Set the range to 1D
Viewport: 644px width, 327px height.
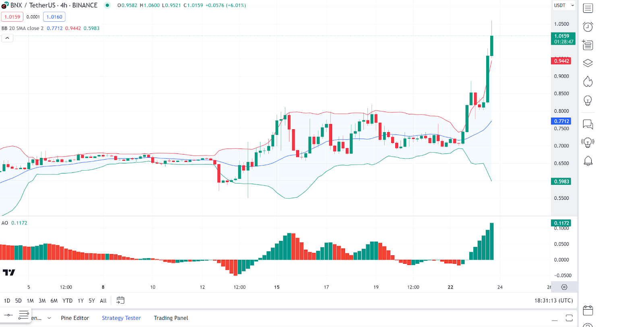click(7, 301)
